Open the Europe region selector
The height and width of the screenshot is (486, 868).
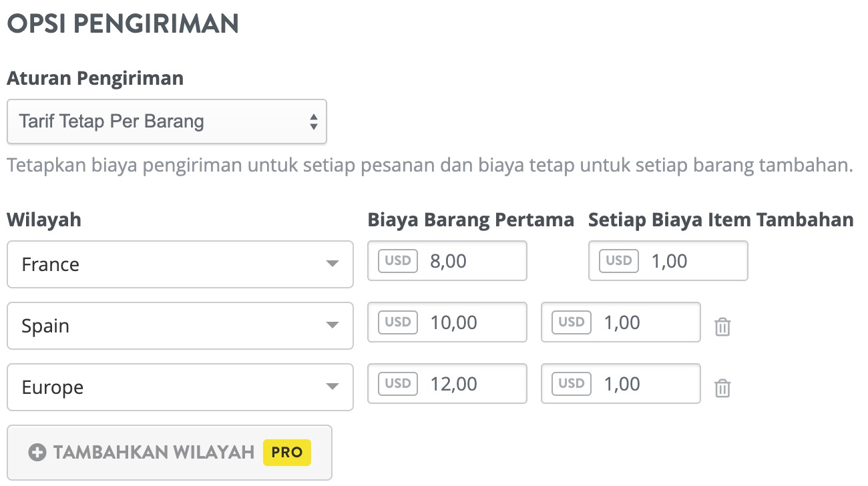tap(180, 387)
